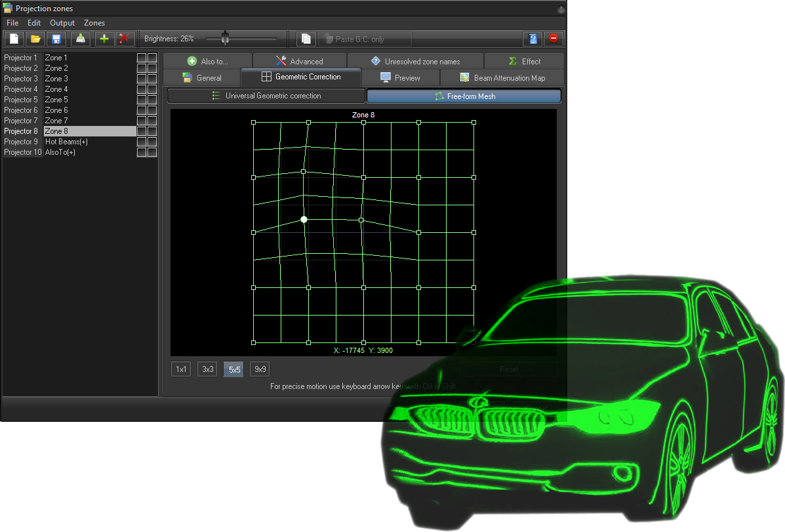Image resolution: width=785 pixels, height=532 pixels.
Task: Set mesh grid to 3x3
Action: point(207,369)
